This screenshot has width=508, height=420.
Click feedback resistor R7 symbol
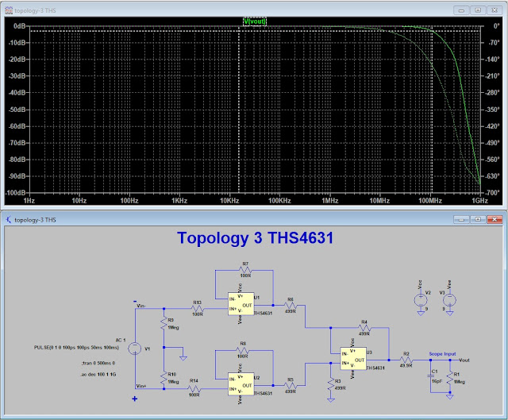(x=245, y=270)
